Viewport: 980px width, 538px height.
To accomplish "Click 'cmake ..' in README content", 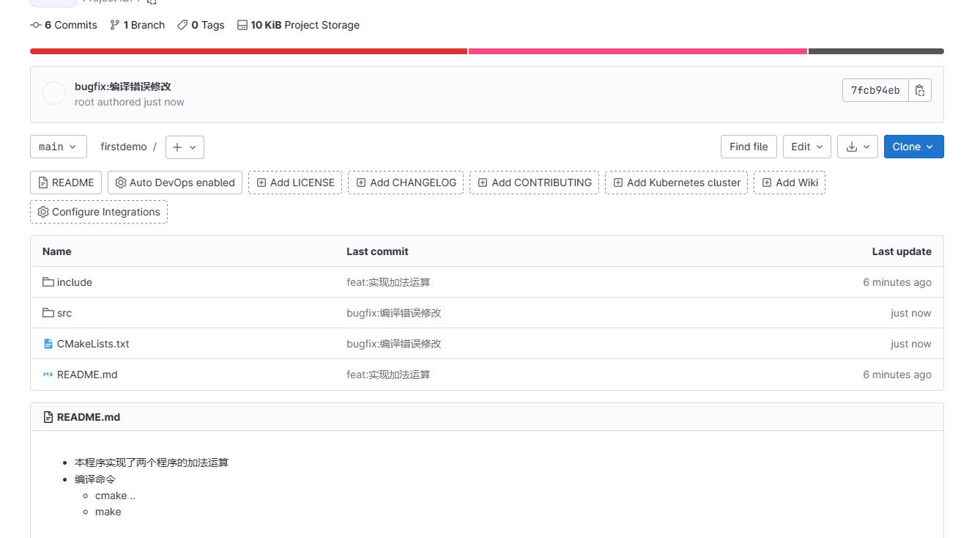I will pyautogui.click(x=116, y=495).
